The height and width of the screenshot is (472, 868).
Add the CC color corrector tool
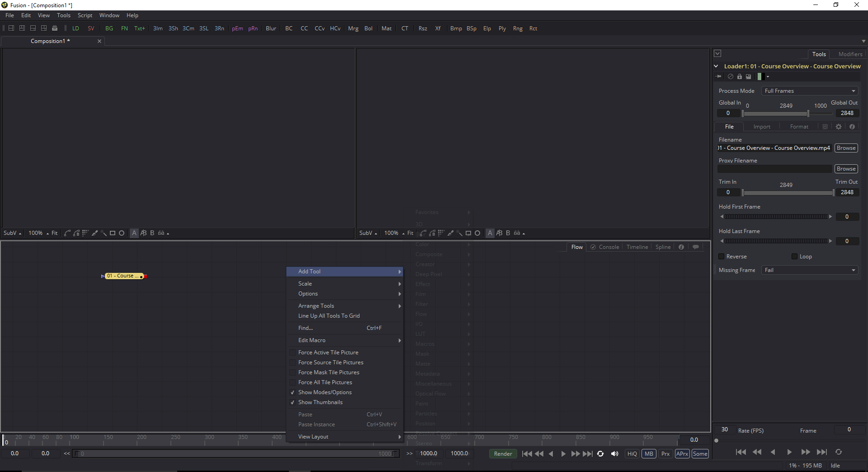click(x=304, y=29)
